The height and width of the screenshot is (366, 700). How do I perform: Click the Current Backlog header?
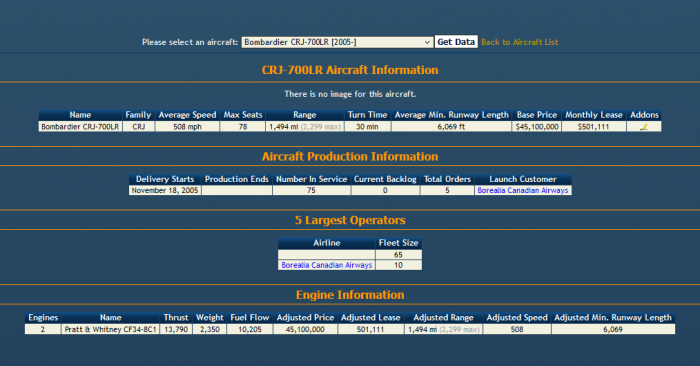(x=385, y=179)
